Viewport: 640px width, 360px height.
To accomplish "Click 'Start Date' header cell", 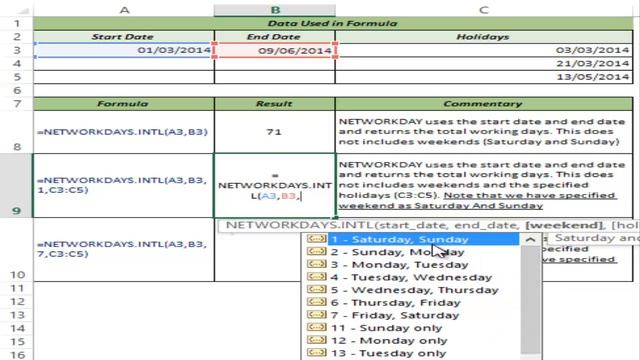I will click(x=124, y=37).
